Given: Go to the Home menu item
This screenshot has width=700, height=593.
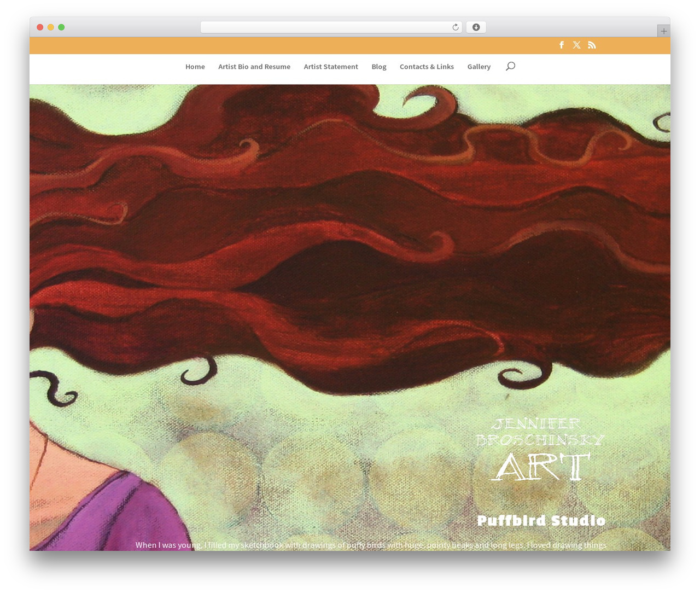Looking at the screenshot, I should (195, 67).
